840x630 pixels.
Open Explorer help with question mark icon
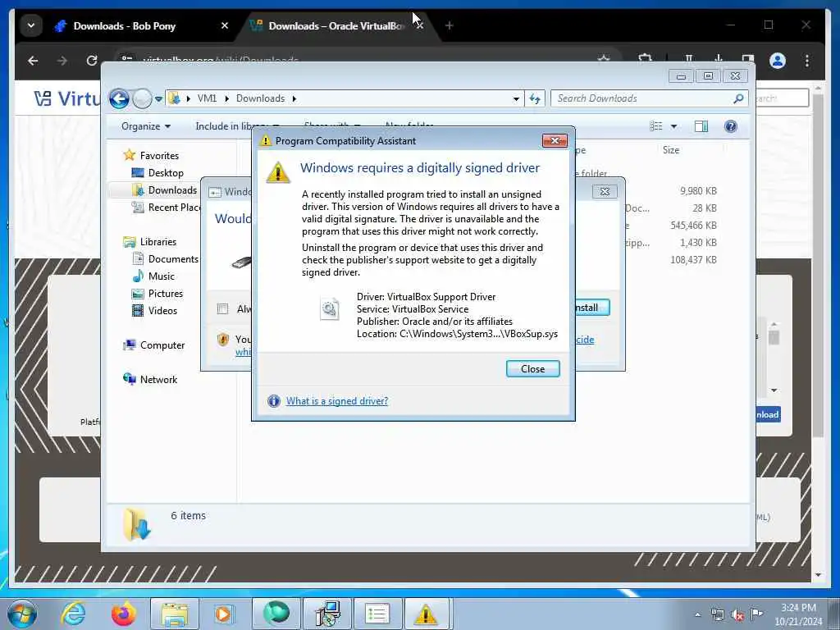[x=730, y=126]
